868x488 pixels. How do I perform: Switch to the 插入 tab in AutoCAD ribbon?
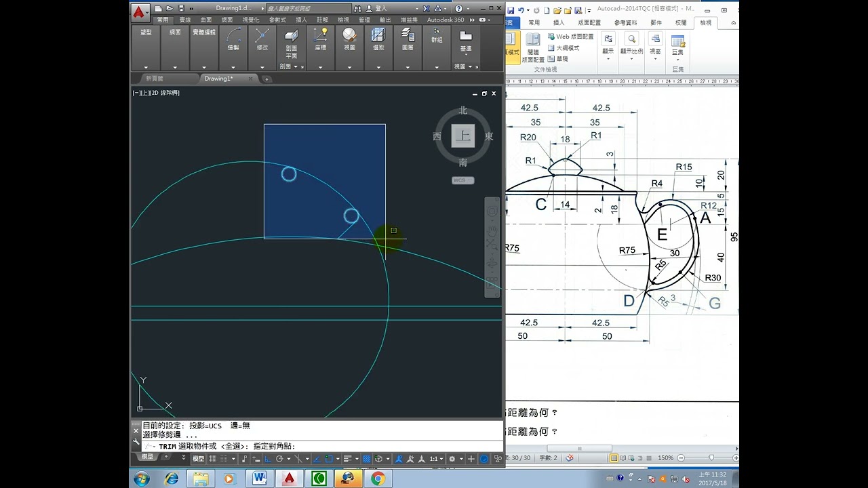[x=301, y=20]
